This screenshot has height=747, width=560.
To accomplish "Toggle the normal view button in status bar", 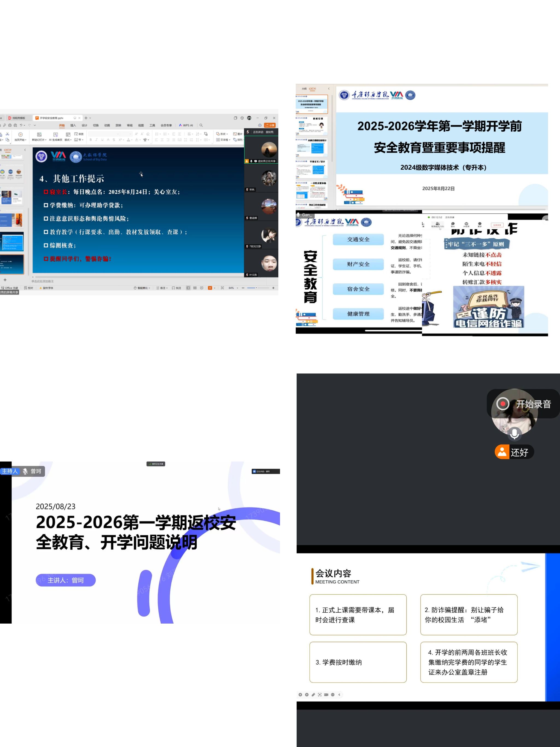I will (x=188, y=288).
